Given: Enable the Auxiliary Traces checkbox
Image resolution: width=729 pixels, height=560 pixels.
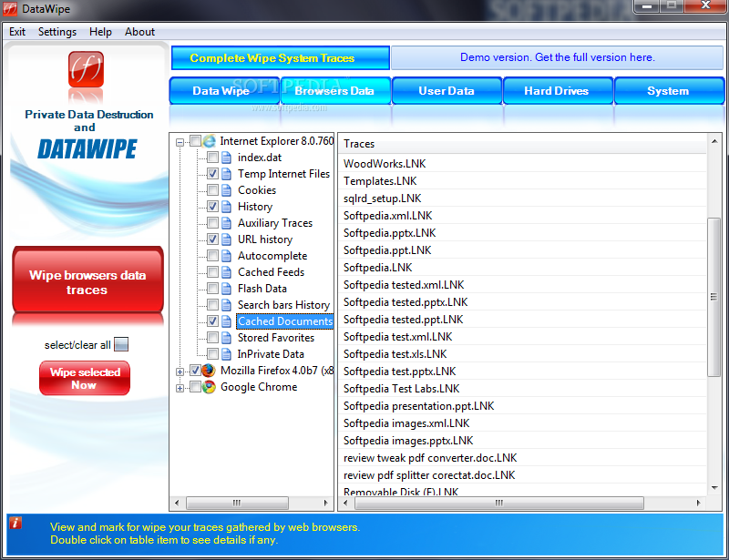Looking at the screenshot, I should tap(212, 222).
